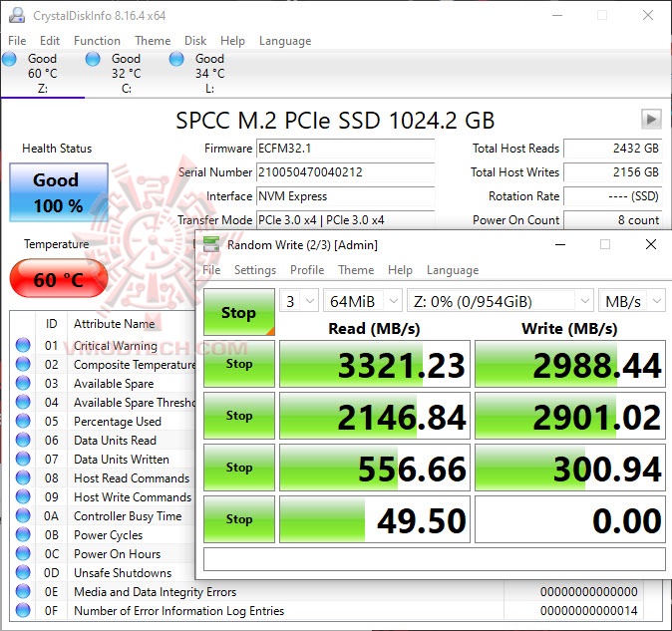This screenshot has width=672, height=631.
Task: Click the CrystalDiskMark window app icon
Action: [x=211, y=244]
